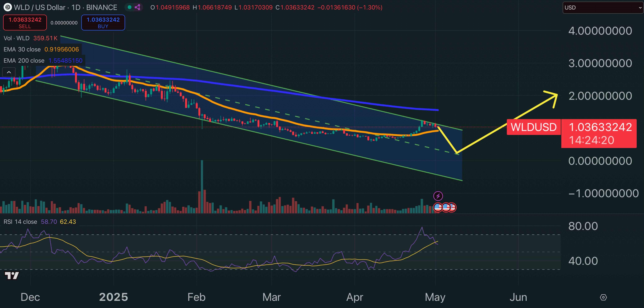The image size is (644, 308).
Task: Open the chart time axis settings gear
Action: coord(603,297)
